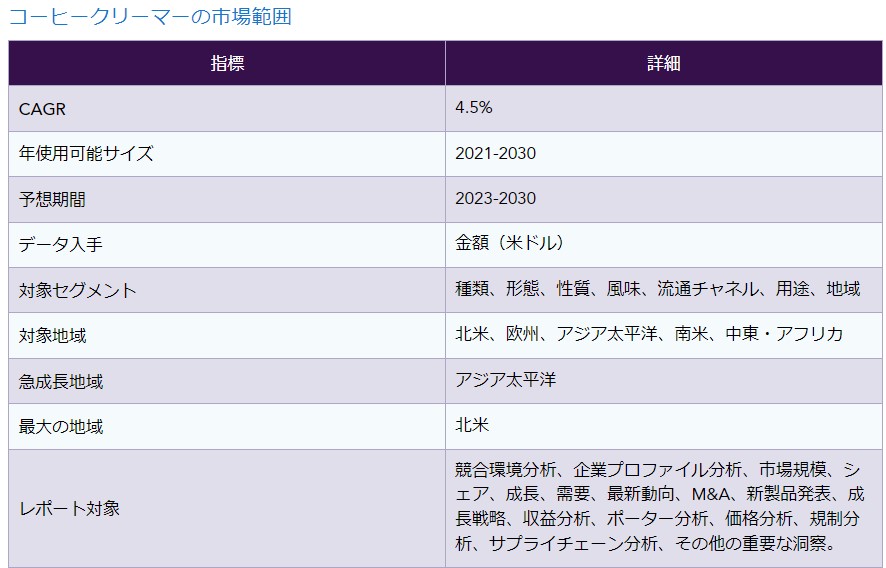Click the レポート対象 label
Viewport: 886px width, 568px height.
[69, 508]
